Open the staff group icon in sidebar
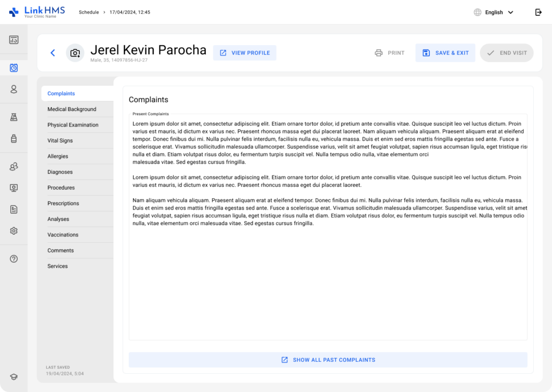 (x=13, y=166)
